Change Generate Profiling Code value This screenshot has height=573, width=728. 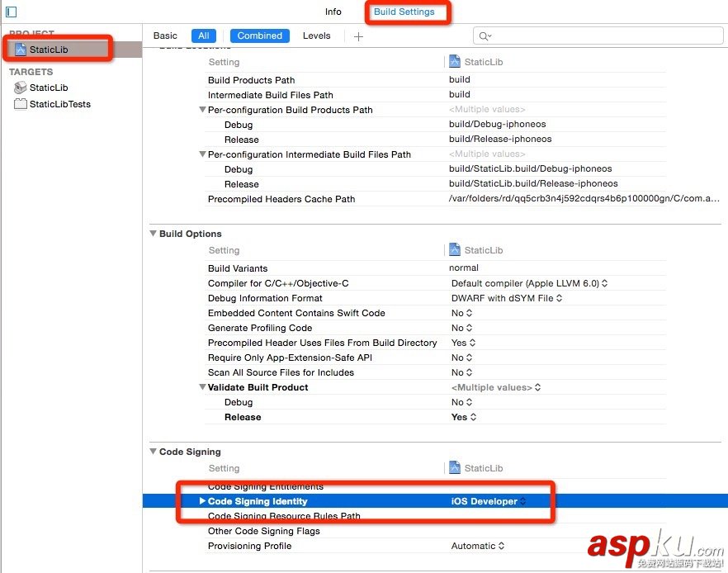[x=461, y=328]
